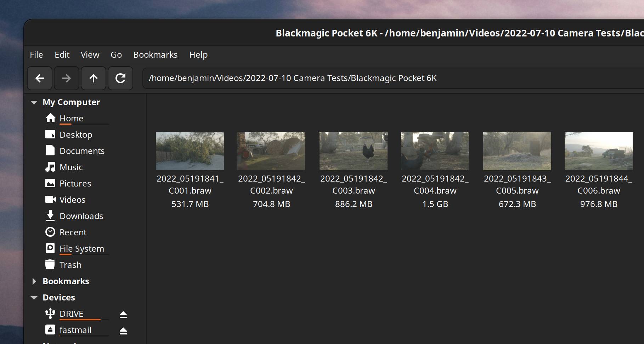The width and height of the screenshot is (644, 344).
Task: Click the Recent clock icon in sidebar
Action: (x=50, y=232)
